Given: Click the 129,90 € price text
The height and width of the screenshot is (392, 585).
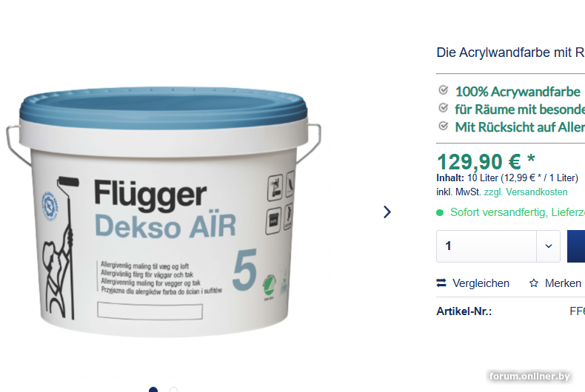Looking at the screenshot, I should click(486, 162).
